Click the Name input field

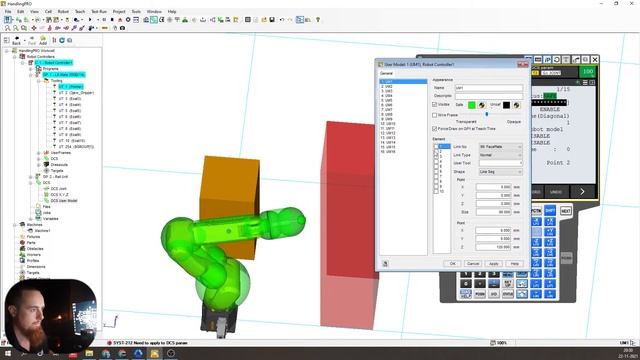(489, 88)
